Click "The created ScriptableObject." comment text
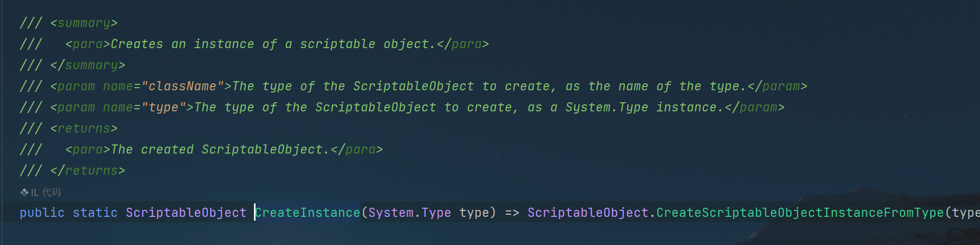This screenshot has width=980, height=245. 220,150
